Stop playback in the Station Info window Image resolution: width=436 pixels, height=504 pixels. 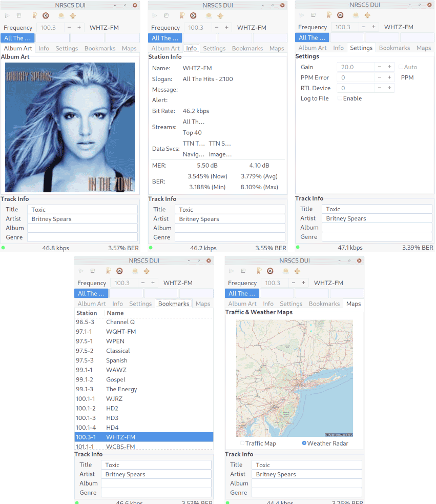[166, 15]
